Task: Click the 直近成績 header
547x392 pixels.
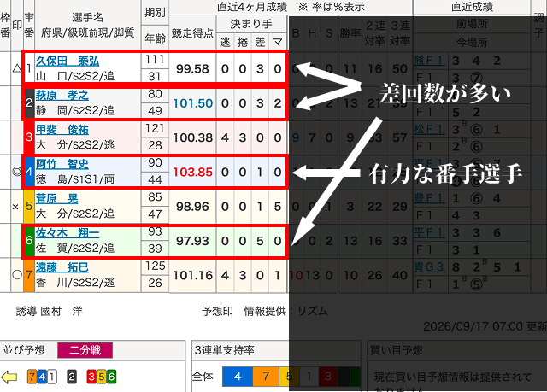Action: tap(472, 7)
